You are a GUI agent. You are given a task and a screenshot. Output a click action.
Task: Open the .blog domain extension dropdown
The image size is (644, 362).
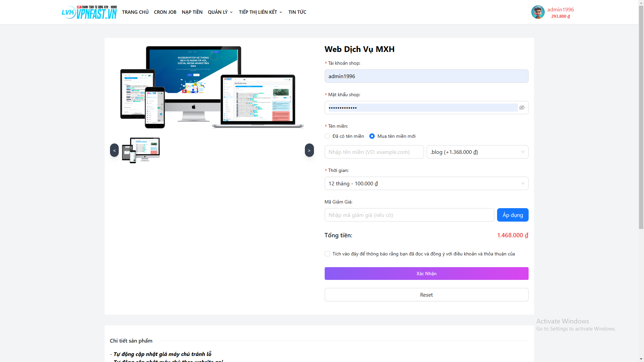click(477, 152)
